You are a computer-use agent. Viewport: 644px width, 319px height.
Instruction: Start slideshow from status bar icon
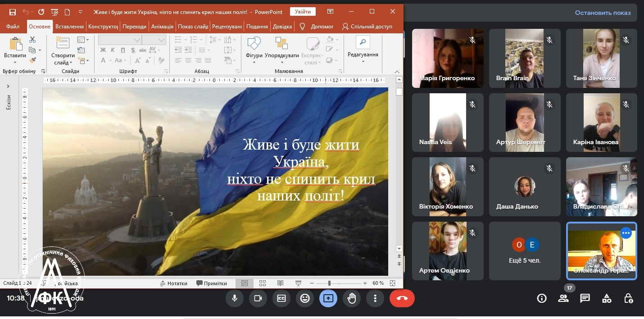click(x=298, y=283)
